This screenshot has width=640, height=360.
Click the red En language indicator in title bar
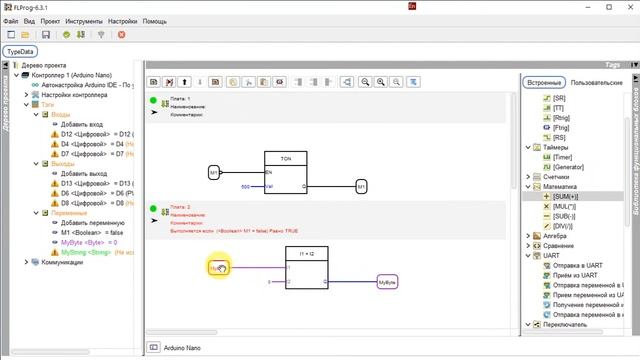412,6
